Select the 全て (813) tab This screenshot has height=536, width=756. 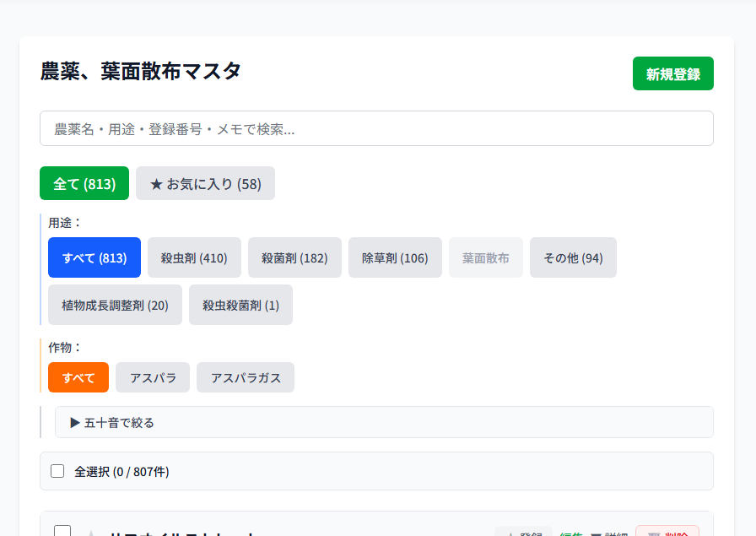(x=84, y=183)
